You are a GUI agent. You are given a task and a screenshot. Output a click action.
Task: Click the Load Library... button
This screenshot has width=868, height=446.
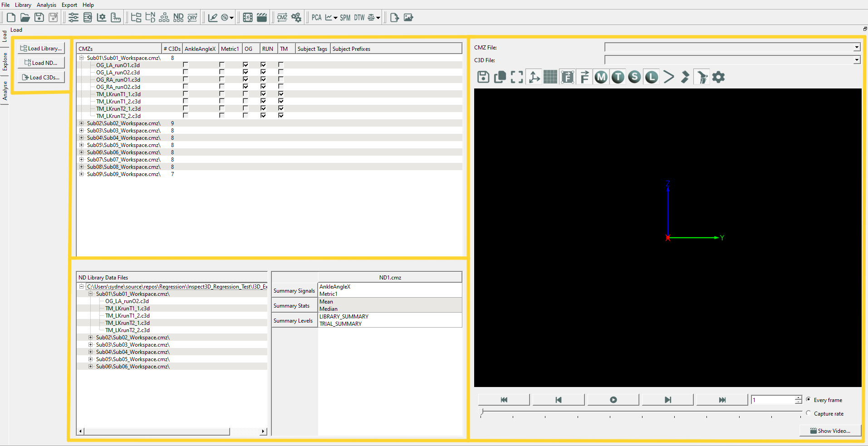click(41, 48)
